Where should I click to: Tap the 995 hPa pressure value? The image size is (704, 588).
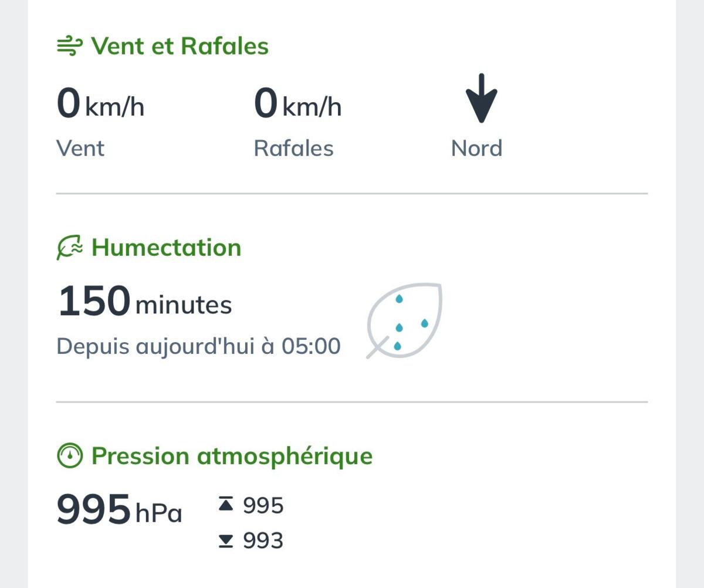[119, 510]
